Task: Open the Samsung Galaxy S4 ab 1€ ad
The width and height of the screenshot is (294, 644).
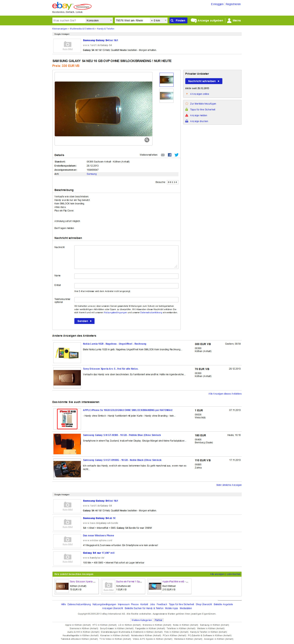Action: [x=99, y=518]
